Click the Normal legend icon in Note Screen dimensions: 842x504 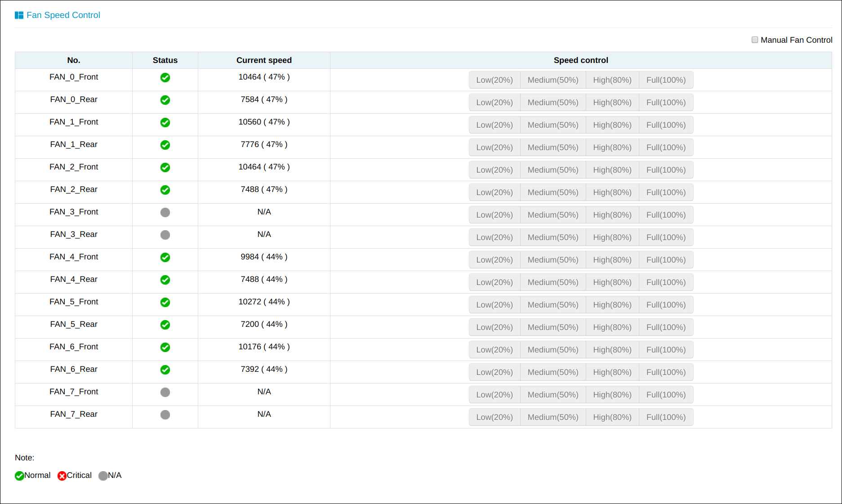pos(19,476)
